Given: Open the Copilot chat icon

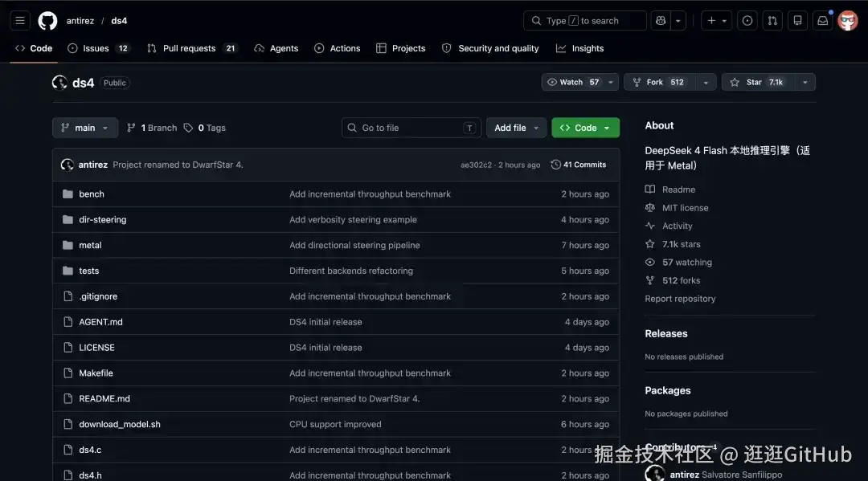Looking at the screenshot, I should click(x=661, y=20).
